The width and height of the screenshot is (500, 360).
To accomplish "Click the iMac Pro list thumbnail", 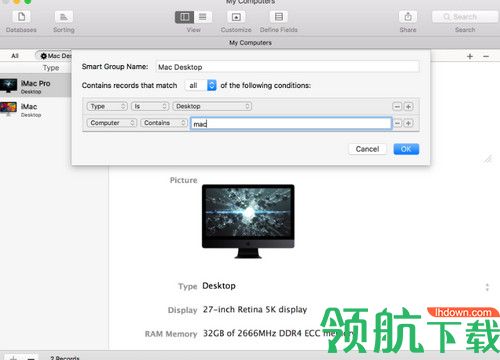I will coord(8,86).
